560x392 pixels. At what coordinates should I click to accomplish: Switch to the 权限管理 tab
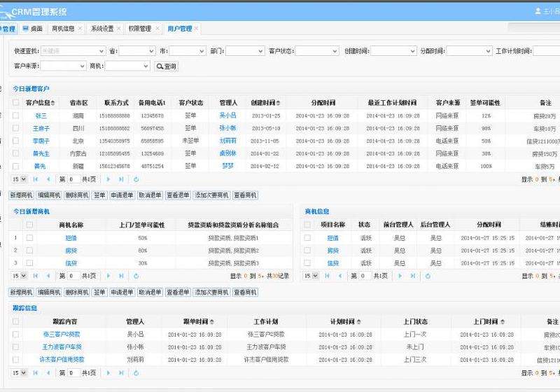coord(140,29)
